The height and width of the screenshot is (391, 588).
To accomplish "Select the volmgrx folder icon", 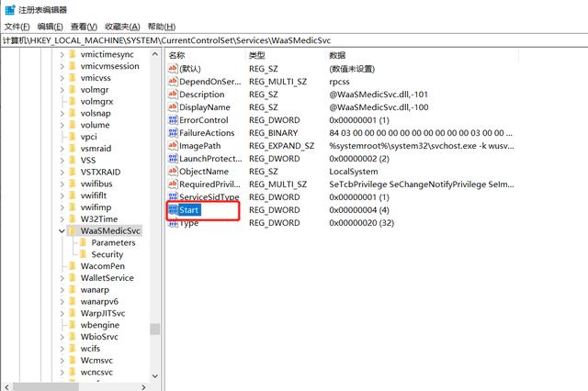I will [x=73, y=101].
